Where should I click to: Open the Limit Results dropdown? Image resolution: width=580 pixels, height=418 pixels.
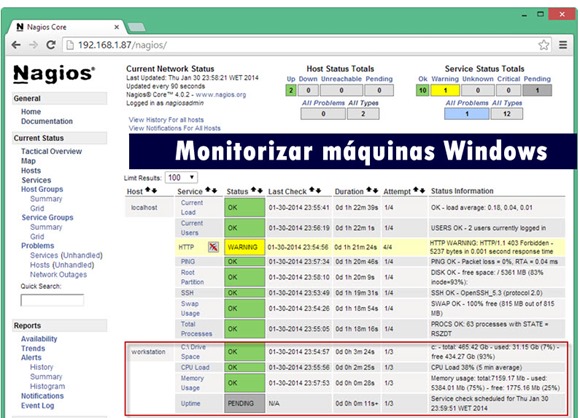(181, 178)
